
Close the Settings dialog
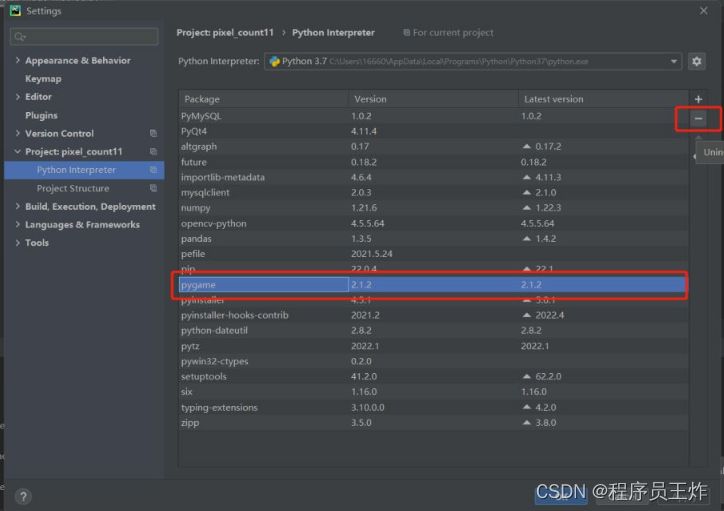click(703, 11)
